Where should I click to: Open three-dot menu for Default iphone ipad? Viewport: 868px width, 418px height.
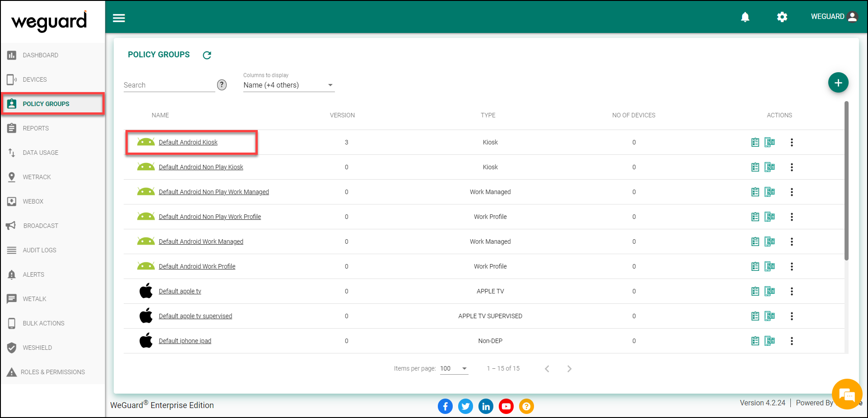[x=792, y=341]
